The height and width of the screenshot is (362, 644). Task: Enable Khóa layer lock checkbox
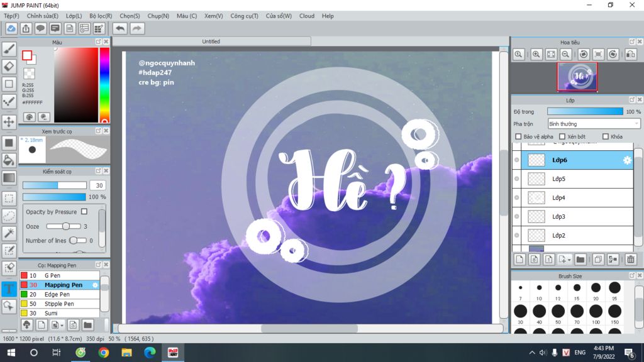[606, 136]
